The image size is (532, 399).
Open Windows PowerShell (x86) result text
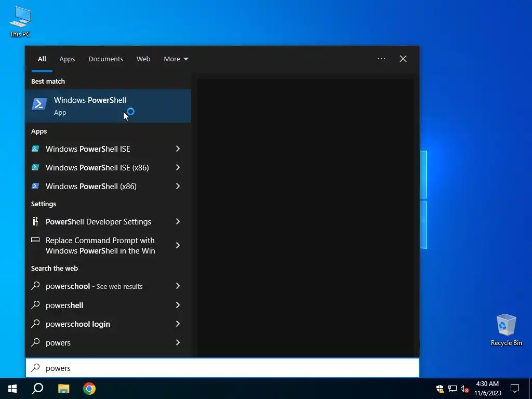coord(91,187)
